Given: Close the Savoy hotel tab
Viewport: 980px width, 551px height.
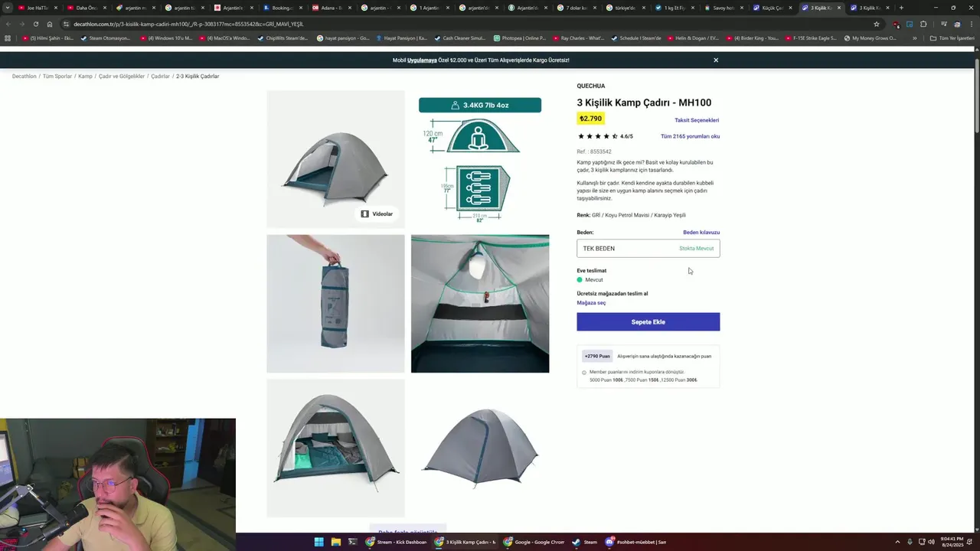Looking at the screenshot, I should [x=741, y=8].
